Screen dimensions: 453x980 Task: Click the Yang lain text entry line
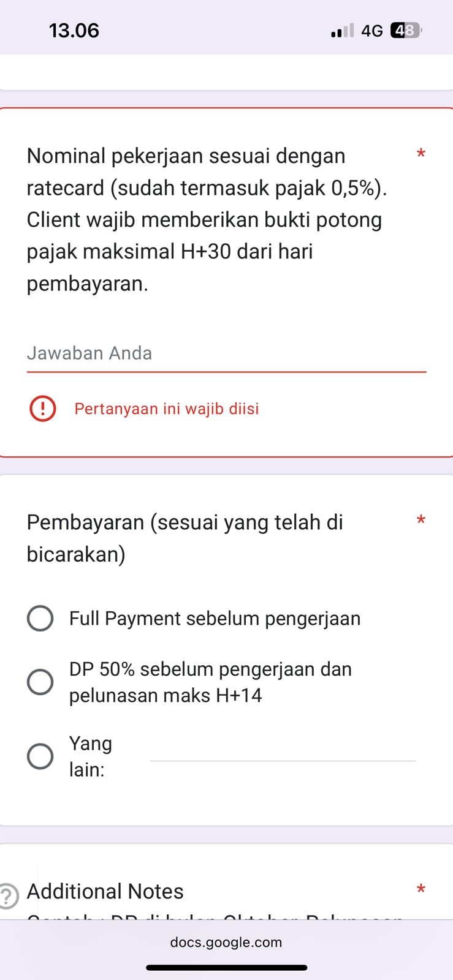[283, 752]
